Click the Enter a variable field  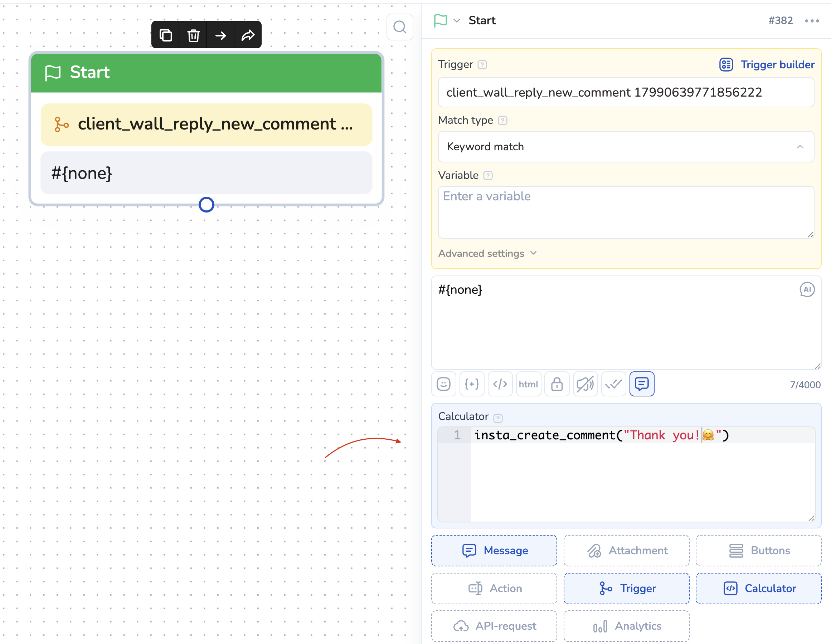[626, 212]
